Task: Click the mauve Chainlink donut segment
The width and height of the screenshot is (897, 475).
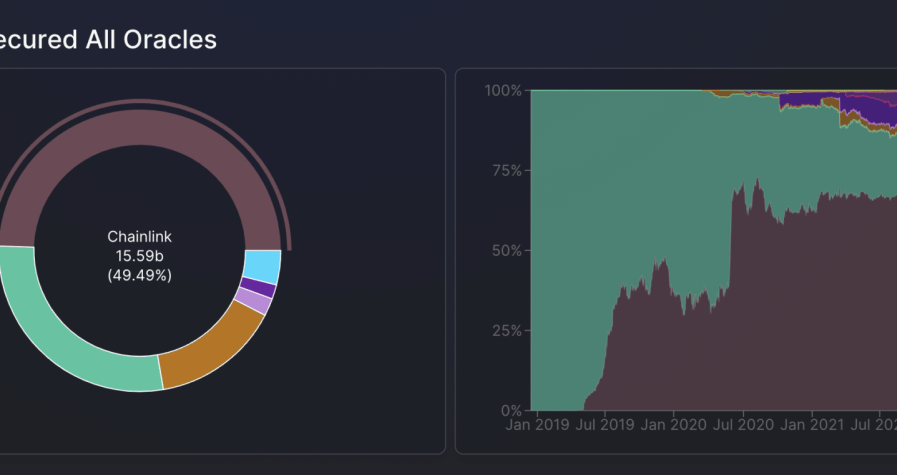Action: (x=140, y=130)
